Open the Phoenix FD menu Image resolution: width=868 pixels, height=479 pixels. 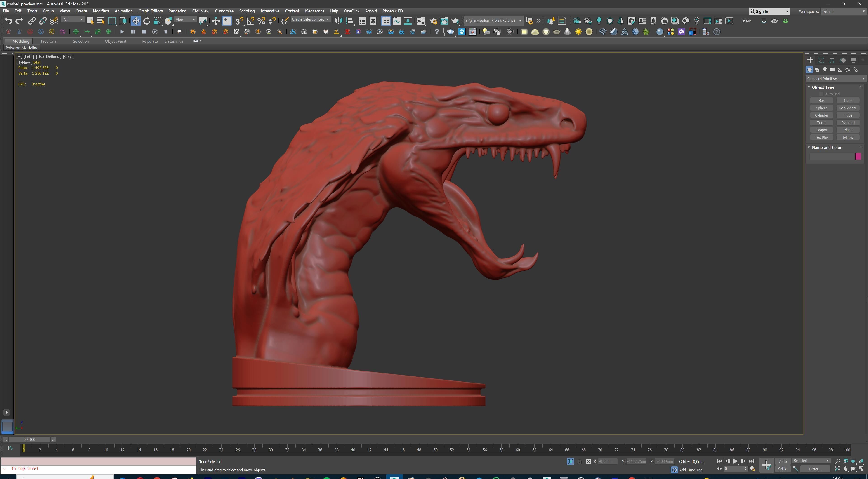pyautogui.click(x=393, y=11)
